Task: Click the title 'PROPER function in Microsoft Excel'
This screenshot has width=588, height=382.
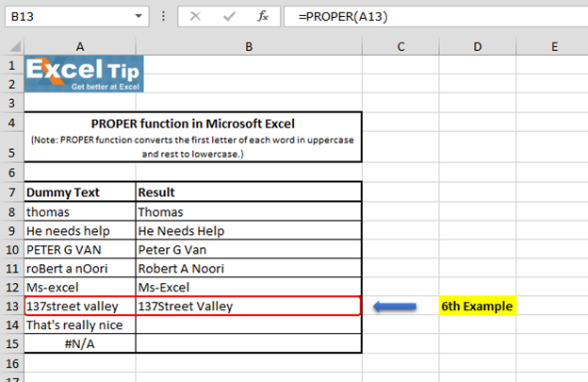Action: pos(193,124)
